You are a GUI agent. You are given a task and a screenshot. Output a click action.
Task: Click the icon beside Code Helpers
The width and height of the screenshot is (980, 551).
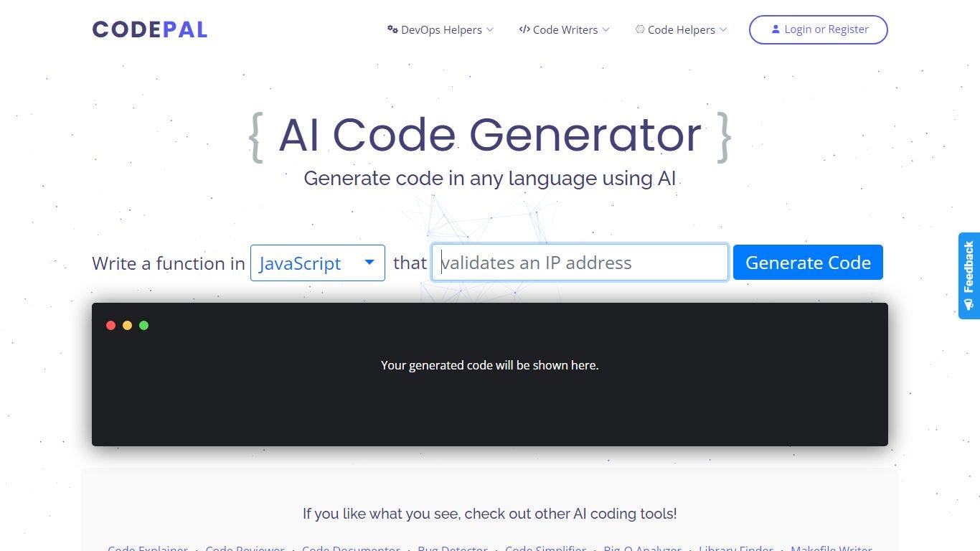pos(640,29)
